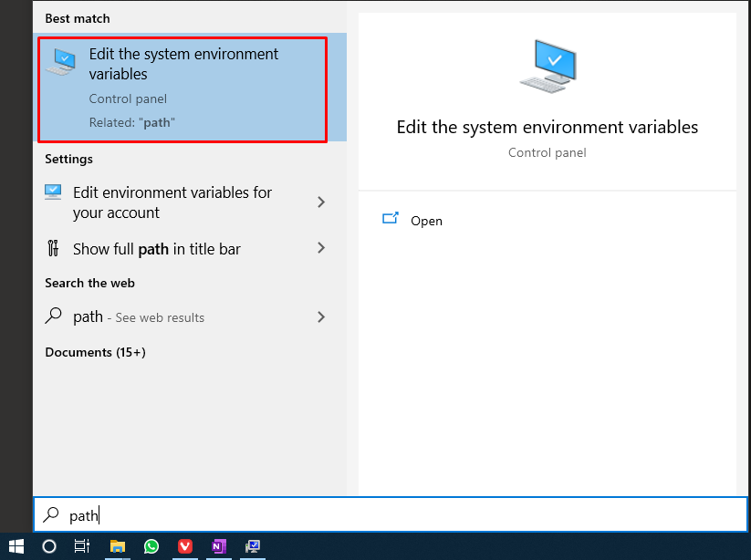751x560 pixels.
Task: Select the System Properties taskbar icon
Action: point(253,546)
